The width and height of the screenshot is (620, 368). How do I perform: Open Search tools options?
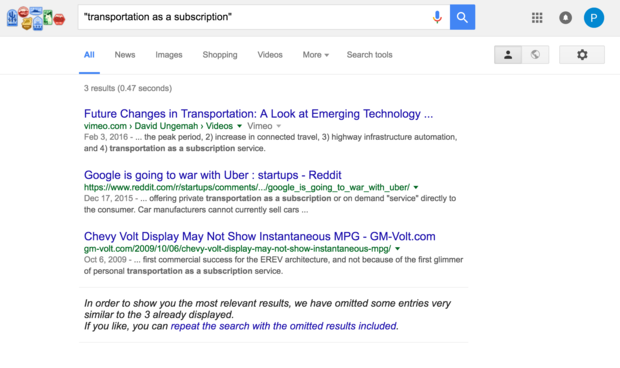(369, 55)
